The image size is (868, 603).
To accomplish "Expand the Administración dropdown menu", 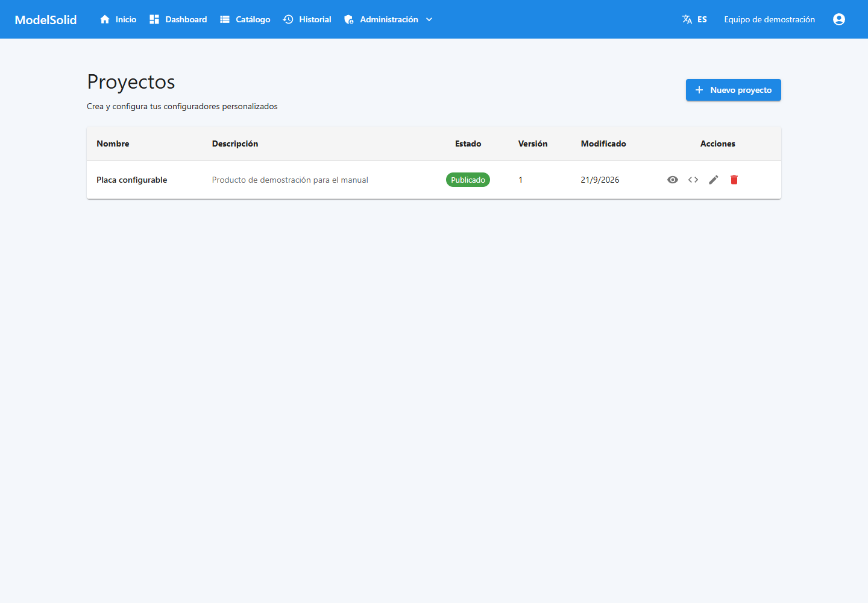I will tap(388, 19).
